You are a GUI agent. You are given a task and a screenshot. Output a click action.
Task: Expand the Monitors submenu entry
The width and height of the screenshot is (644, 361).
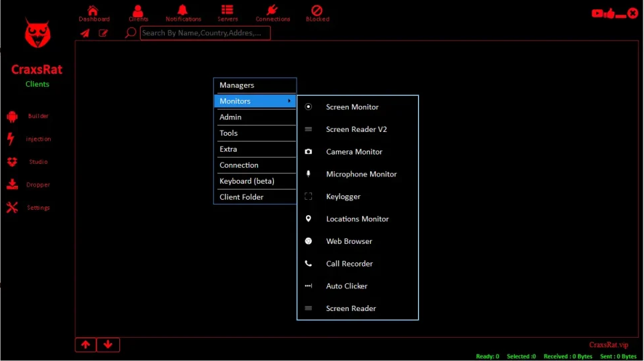(x=255, y=101)
